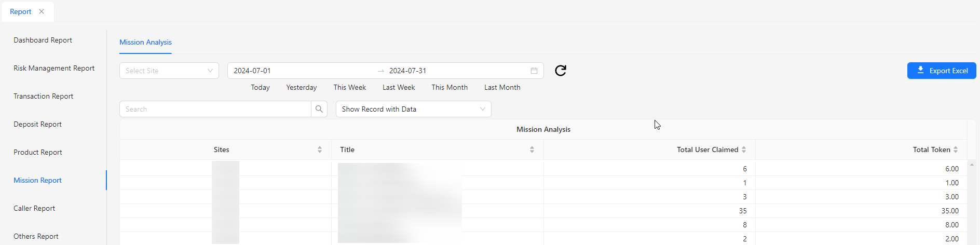Sort by Total Token arrows
980x245 pixels.
[956, 149]
